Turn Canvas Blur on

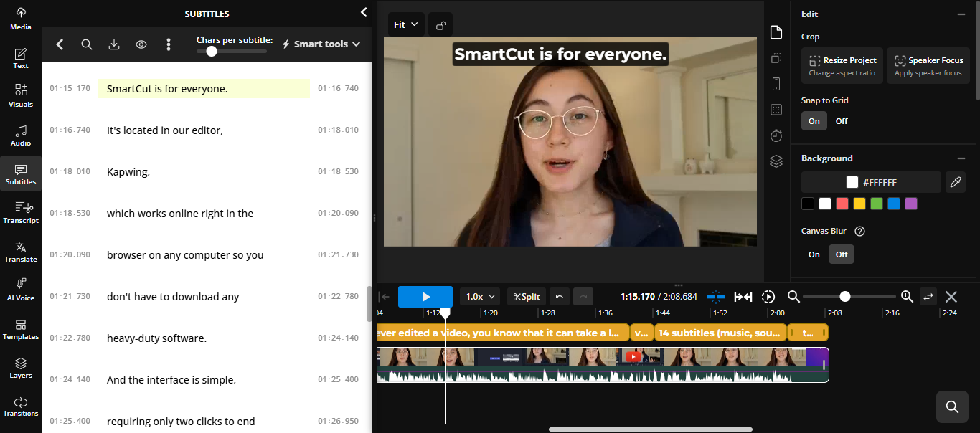click(814, 254)
